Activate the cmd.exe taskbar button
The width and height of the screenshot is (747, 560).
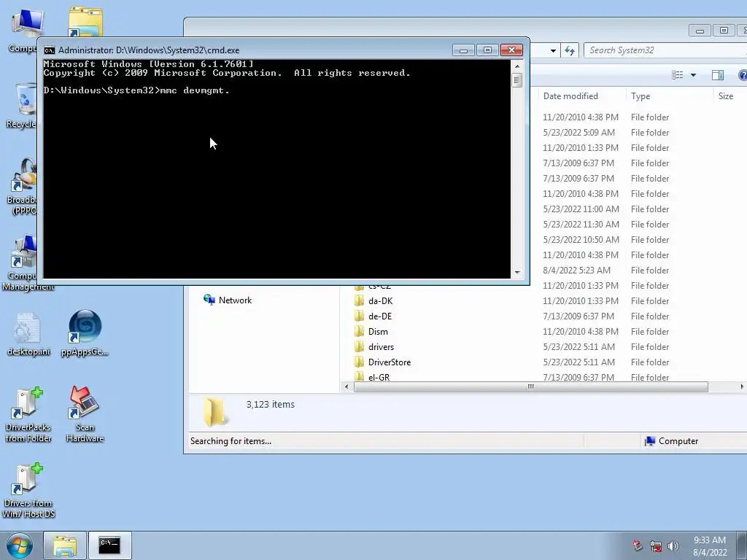click(109, 545)
